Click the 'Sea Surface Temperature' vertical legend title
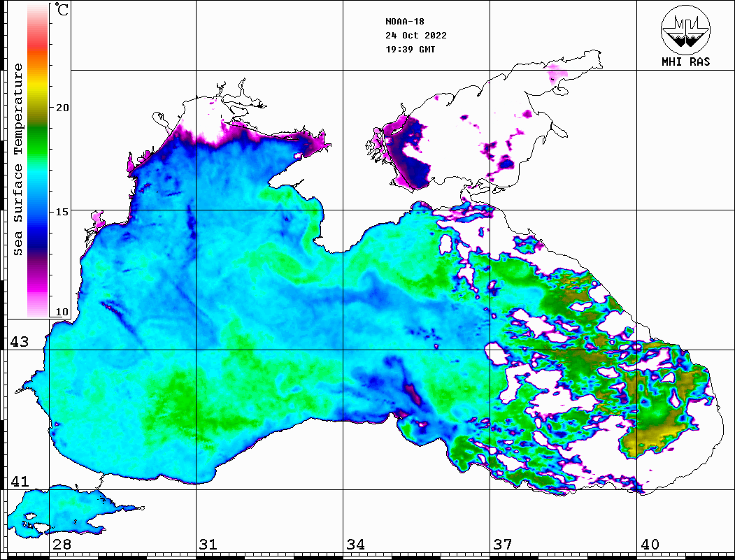The width and height of the screenshot is (735, 560). pos(17,159)
